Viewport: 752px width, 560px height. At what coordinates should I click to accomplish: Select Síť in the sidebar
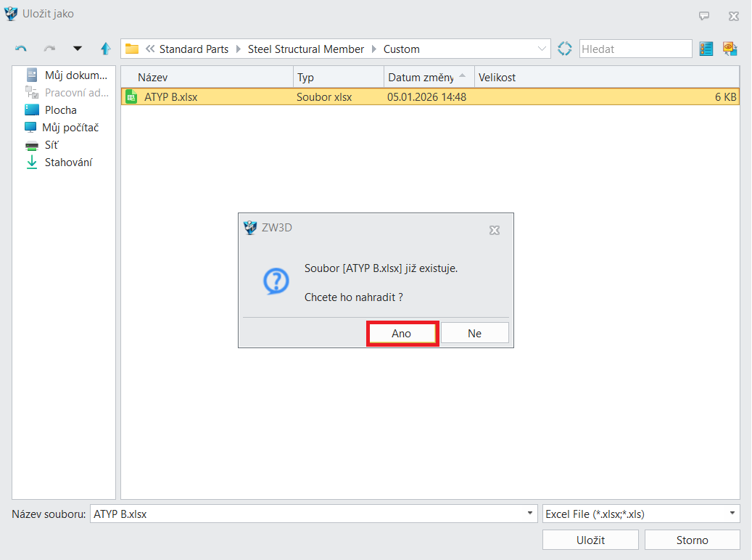[42, 145]
